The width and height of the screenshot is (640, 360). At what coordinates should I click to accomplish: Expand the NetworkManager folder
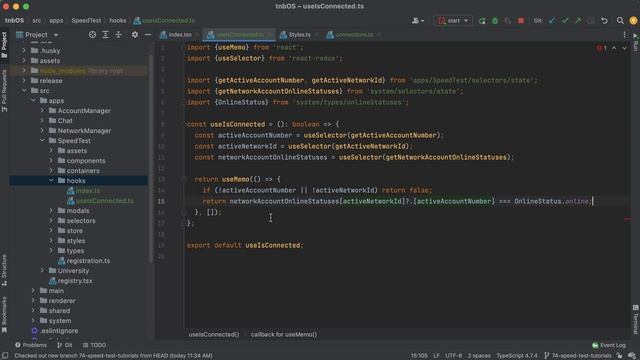point(42,131)
